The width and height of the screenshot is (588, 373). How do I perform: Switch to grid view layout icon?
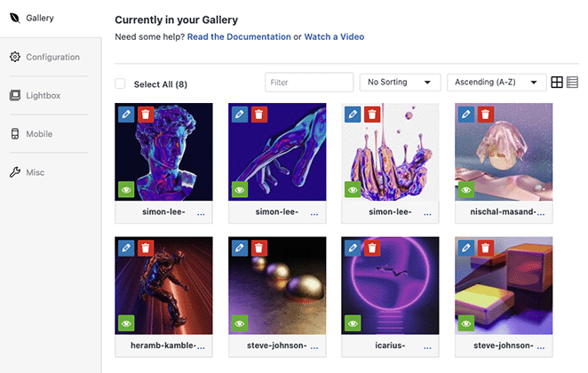(x=557, y=83)
